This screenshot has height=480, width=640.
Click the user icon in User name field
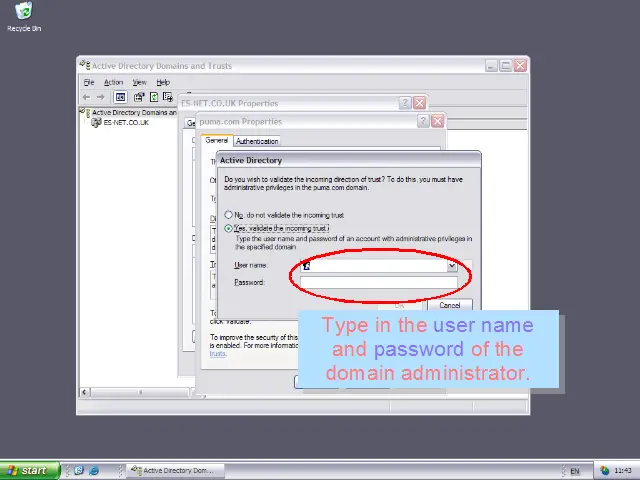(x=307, y=266)
